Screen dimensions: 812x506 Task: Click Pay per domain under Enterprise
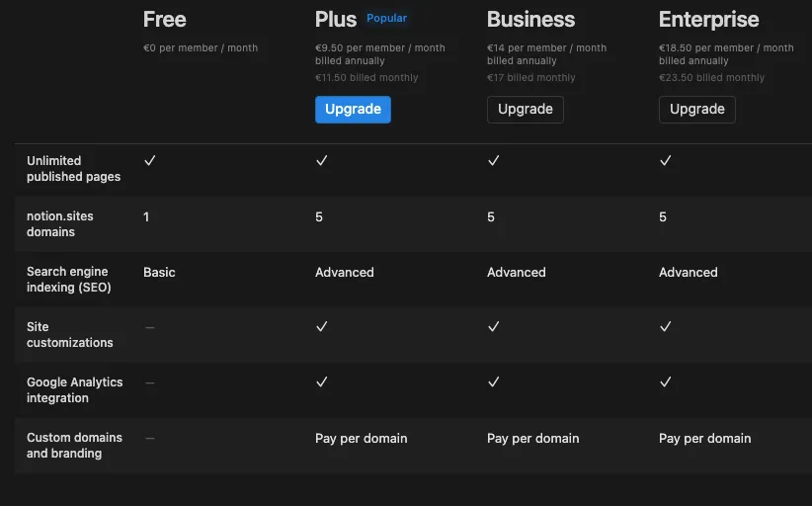[x=704, y=439]
